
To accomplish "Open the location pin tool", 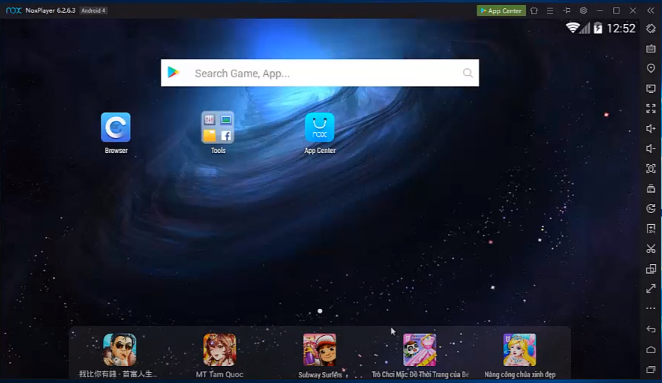I will 651,68.
